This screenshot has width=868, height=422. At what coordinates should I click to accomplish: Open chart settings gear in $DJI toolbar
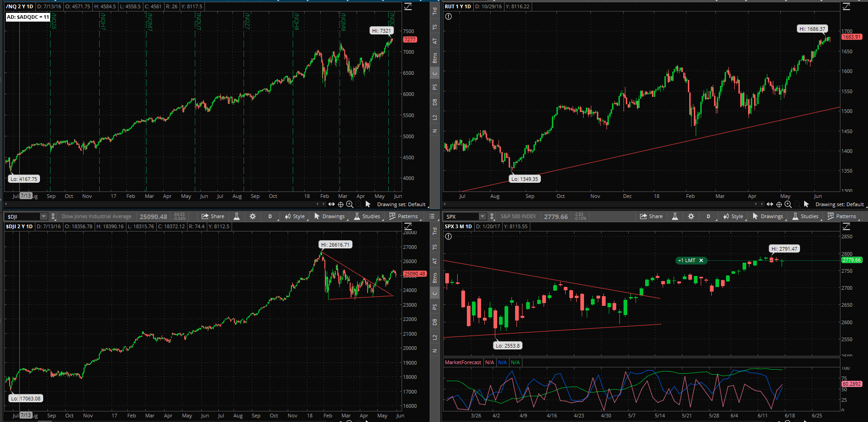tap(253, 216)
